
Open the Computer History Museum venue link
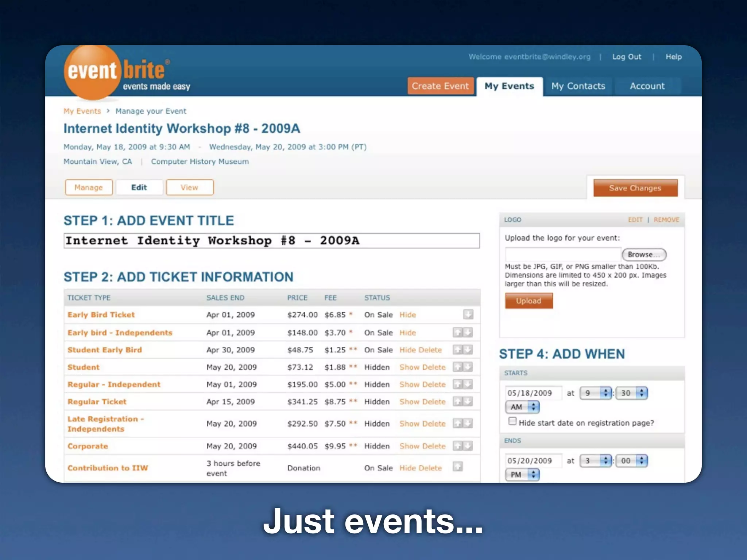200,162
